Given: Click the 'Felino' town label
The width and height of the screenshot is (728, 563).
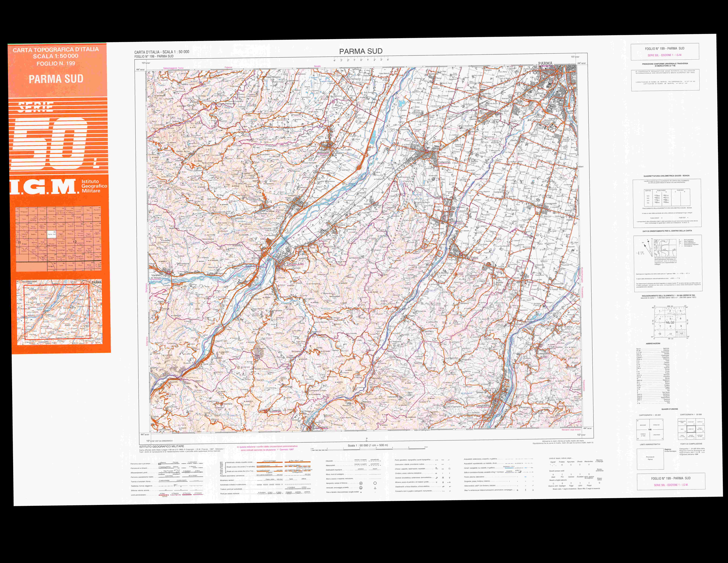Looking at the screenshot, I should pyautogui.click(x=475, y=258).
